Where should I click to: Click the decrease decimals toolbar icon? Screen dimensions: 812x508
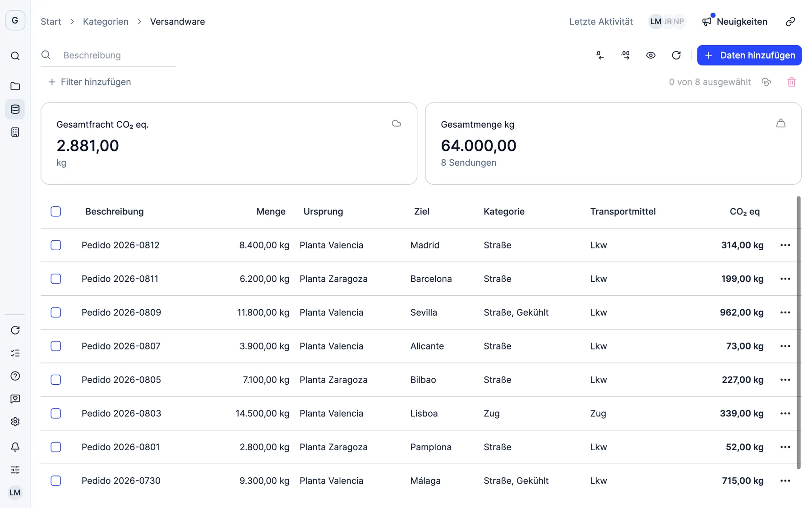[600, 55]
